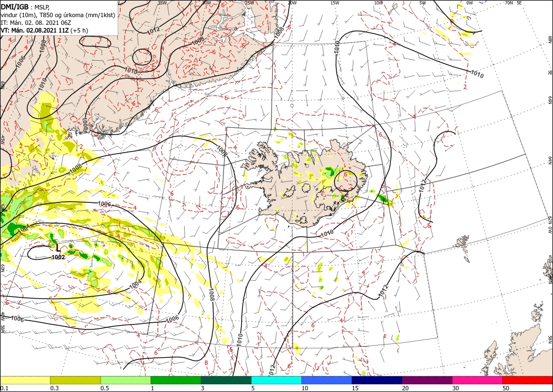Click the light green 0.5 legend swatch
553x392 pixels.
(126, 380)
